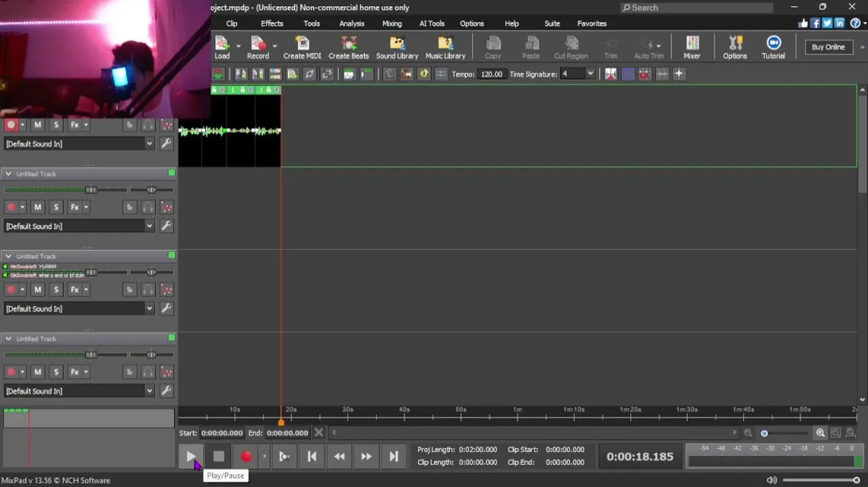Click the thumbs-up like icon

(803, 23)
